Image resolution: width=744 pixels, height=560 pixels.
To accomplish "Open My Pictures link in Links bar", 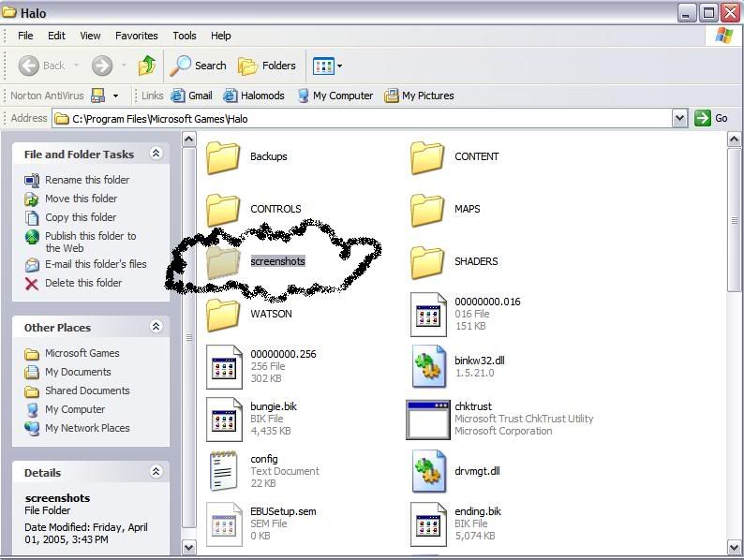I will pos(420,96).
